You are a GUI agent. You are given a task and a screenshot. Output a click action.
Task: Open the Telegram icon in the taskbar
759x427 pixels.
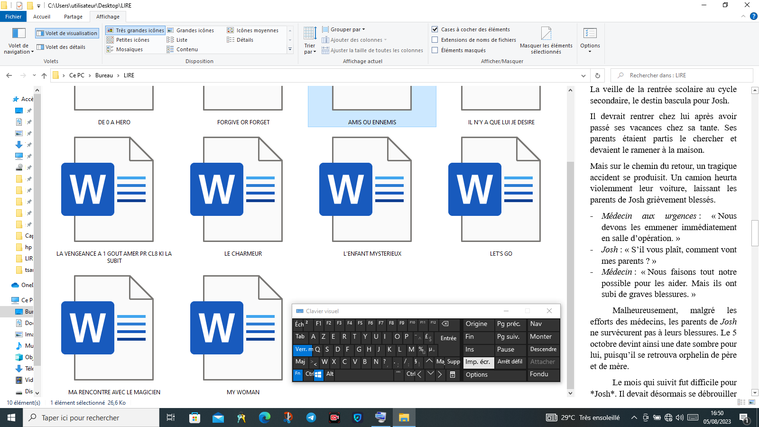click(311, 417)
